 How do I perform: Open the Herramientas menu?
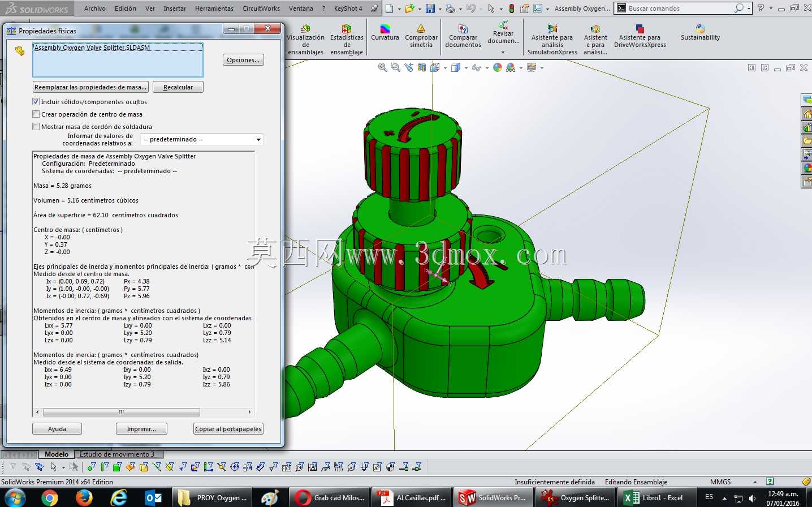pyautogui.click(x=214, y=8)
